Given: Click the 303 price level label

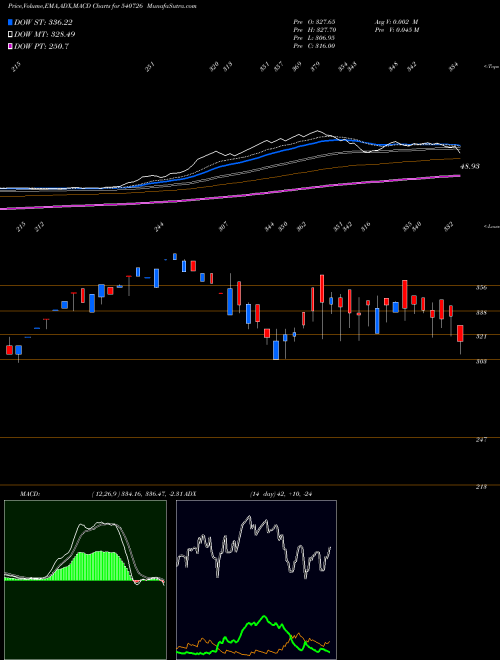Looking at the screenshot, I should [481, 361].
